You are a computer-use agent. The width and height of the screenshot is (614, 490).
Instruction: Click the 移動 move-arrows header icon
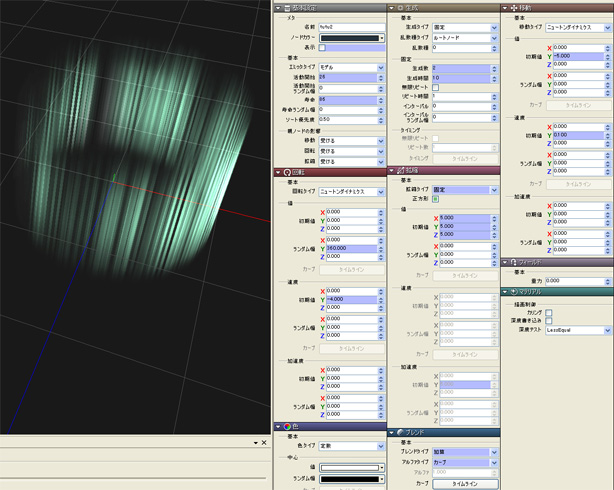[x=514, y=8]
